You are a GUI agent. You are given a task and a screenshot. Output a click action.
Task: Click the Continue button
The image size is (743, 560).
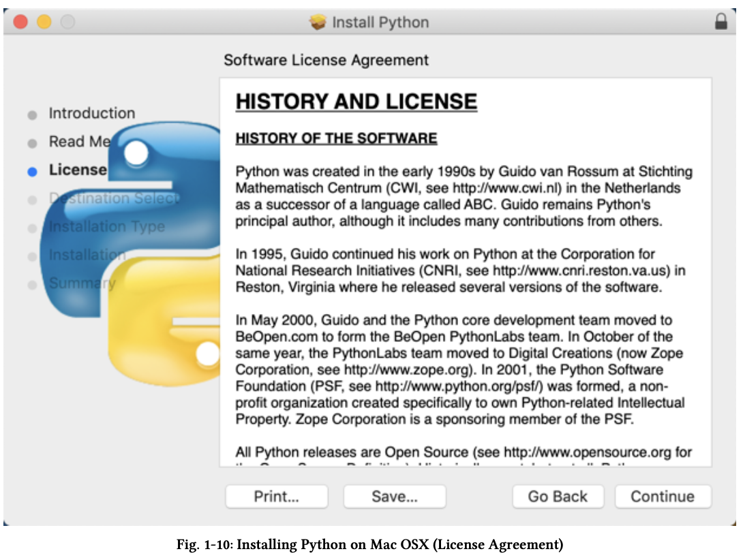(x=663, y=496)
